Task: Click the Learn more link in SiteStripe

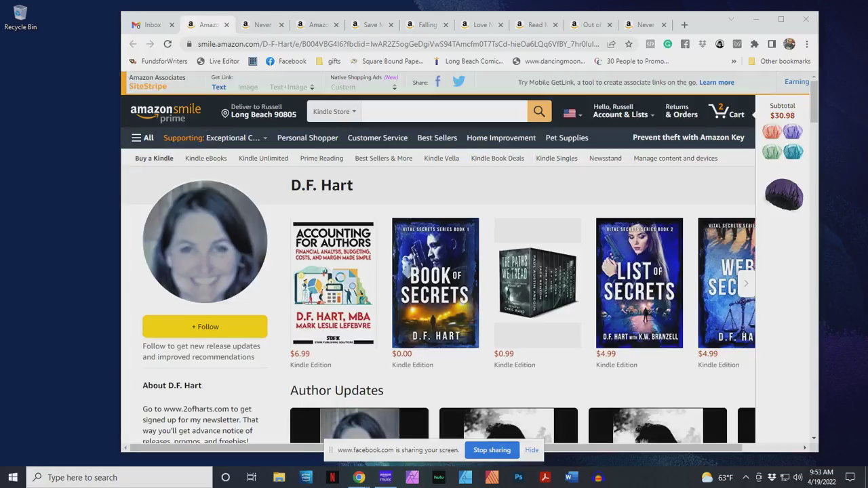Action: [717, 82]
